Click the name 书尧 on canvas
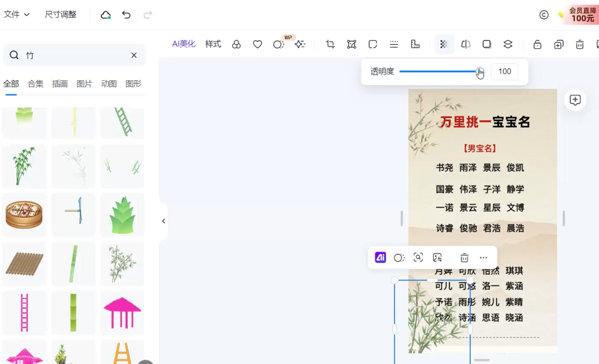Image resolution: width=599 pixels, height=364 pixels. coord(444,167)
